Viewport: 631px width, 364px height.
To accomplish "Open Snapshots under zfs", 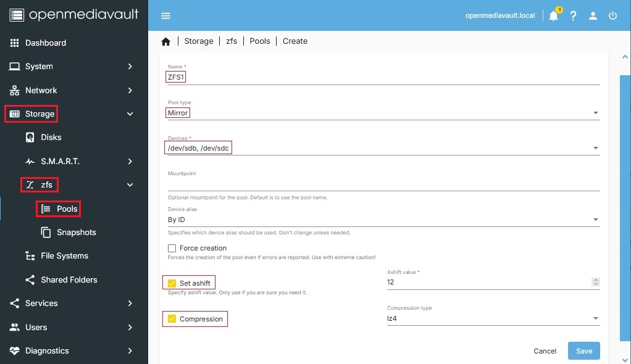I will click(x=76, y=233).
